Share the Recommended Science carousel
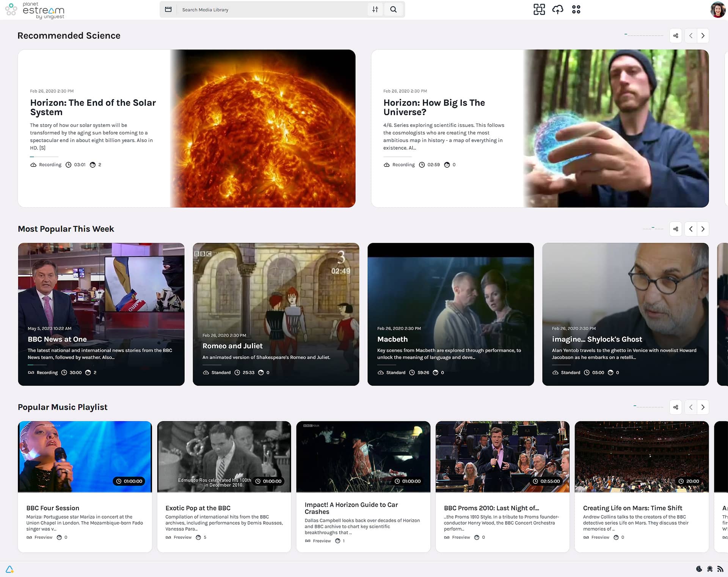This screenshot has height=577, width=728. [676, 36]
